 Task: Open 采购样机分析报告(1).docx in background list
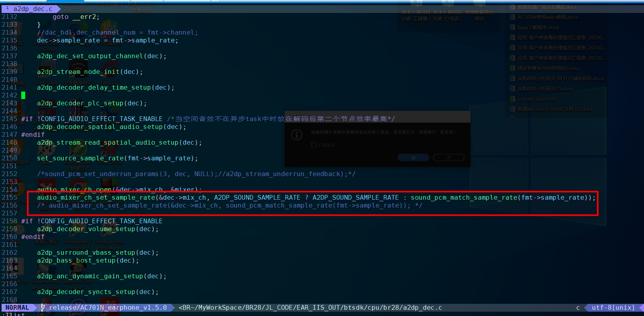coord(545,89)
